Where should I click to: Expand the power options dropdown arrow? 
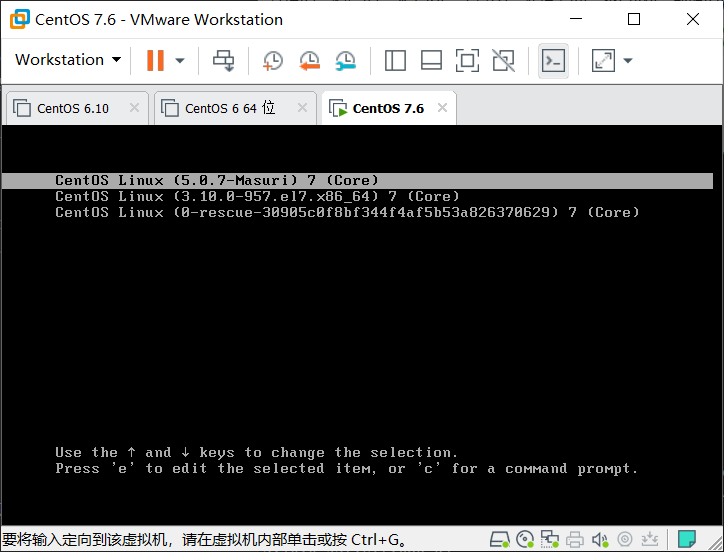point(180,61)
